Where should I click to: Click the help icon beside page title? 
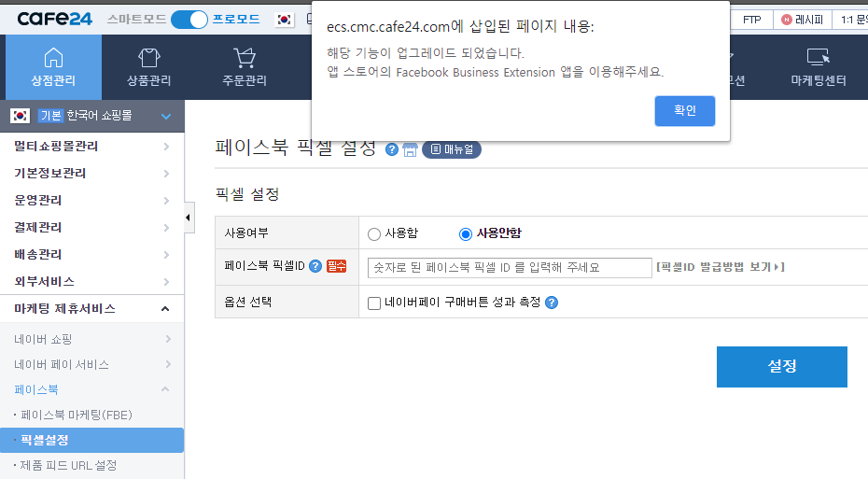coord(392,149)
